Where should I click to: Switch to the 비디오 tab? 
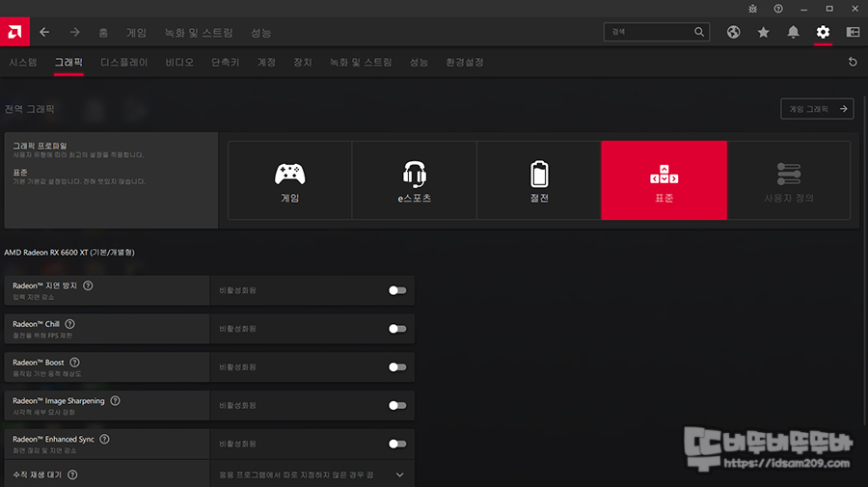pos(179,62)
